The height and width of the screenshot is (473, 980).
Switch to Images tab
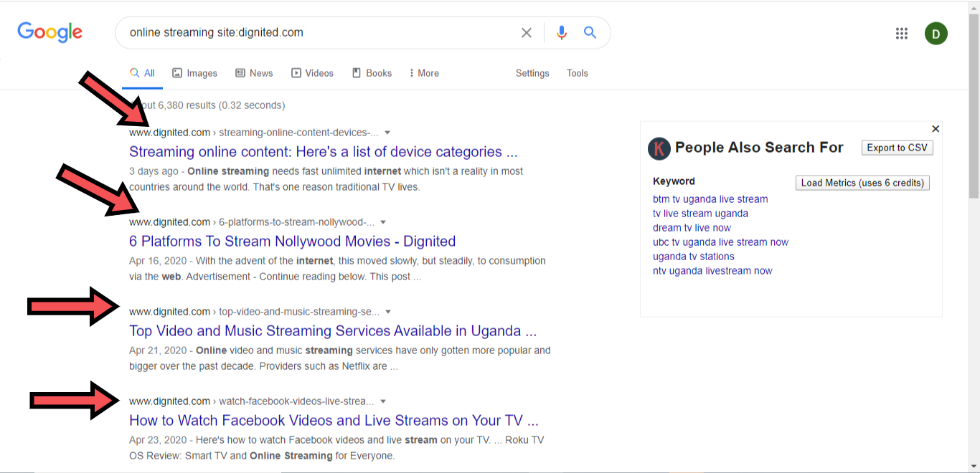(x=194, y=73)
